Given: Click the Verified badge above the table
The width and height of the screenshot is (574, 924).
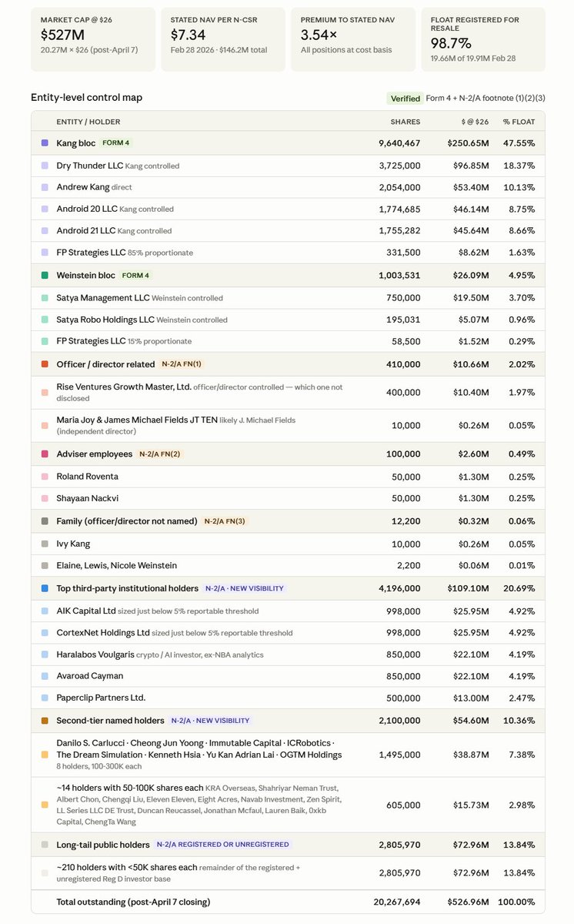Looking at the screenshot, I should (405, 98).
